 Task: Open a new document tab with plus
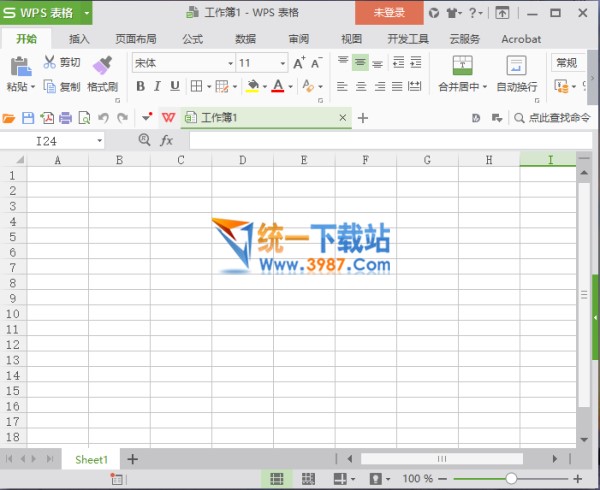coord(363,118)
